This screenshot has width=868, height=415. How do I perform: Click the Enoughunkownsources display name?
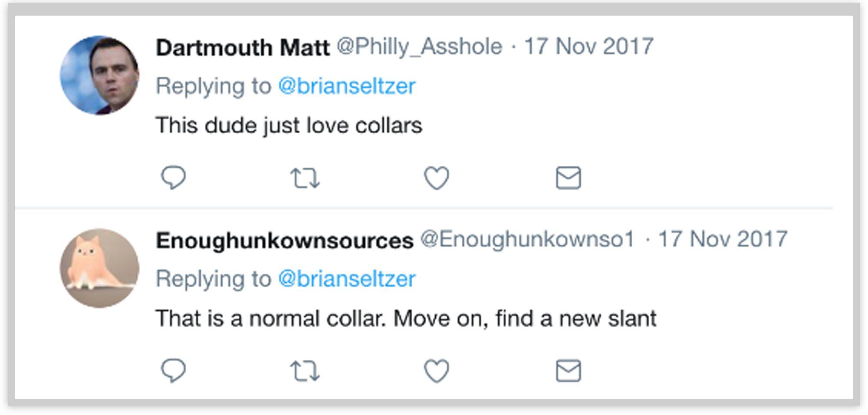284,240
